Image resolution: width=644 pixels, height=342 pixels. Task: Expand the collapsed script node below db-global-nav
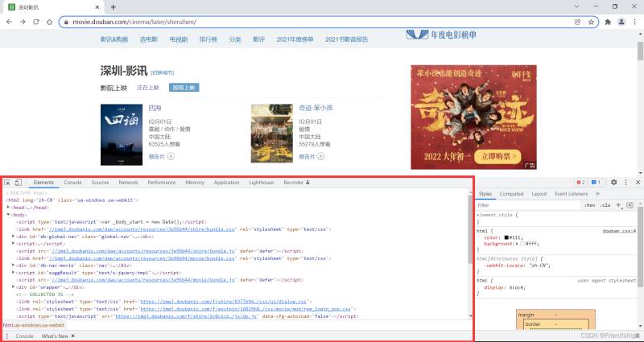pyautogui.click(x=14, y=244)
